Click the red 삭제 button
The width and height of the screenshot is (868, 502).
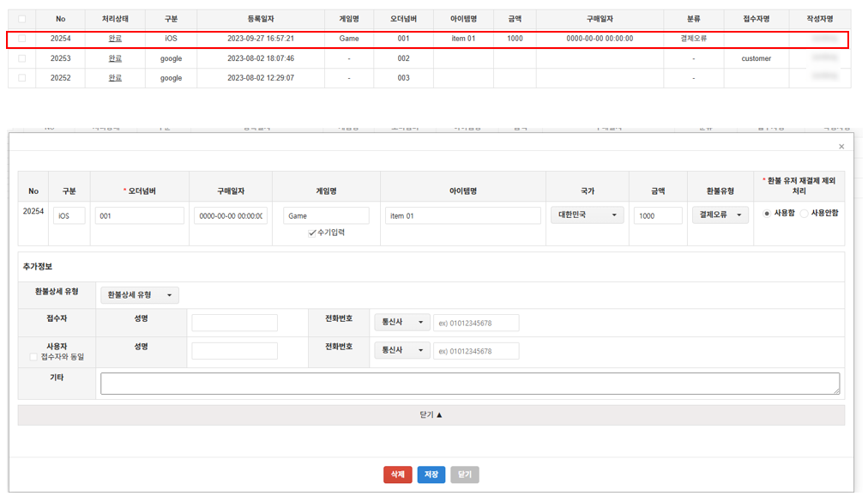[397, 475]
